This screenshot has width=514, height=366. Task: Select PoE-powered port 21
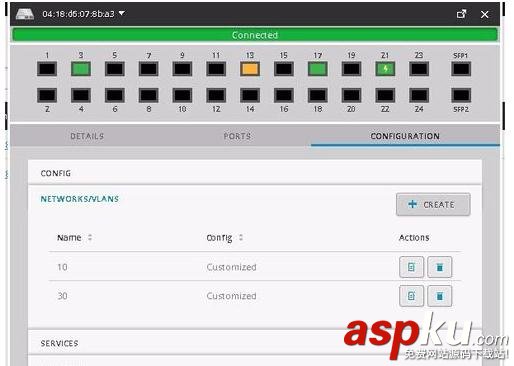[385, 69]
